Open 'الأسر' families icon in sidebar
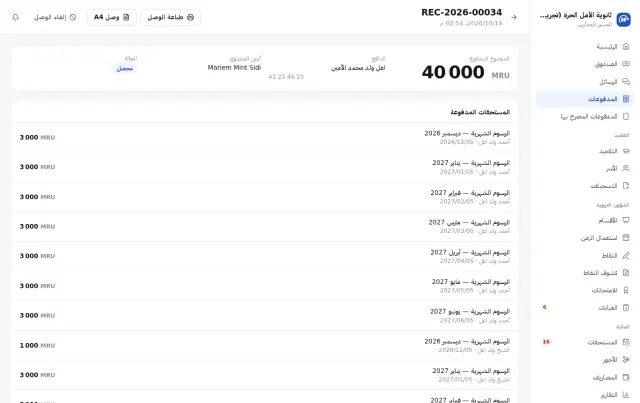Viewport: 640px width, 403px height. [x=626, y=168]
